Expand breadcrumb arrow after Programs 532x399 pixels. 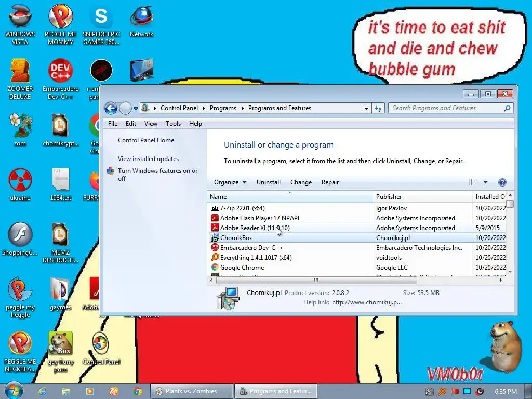(x=242, y=108)
